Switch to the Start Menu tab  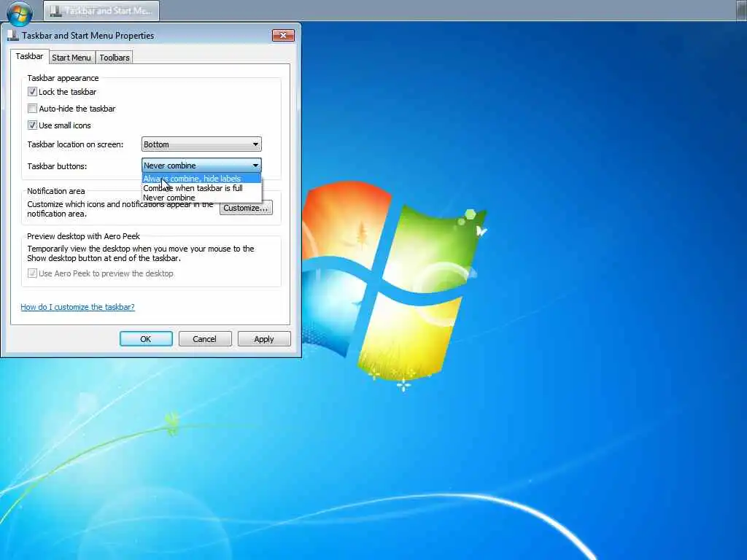tap(71, 58)
